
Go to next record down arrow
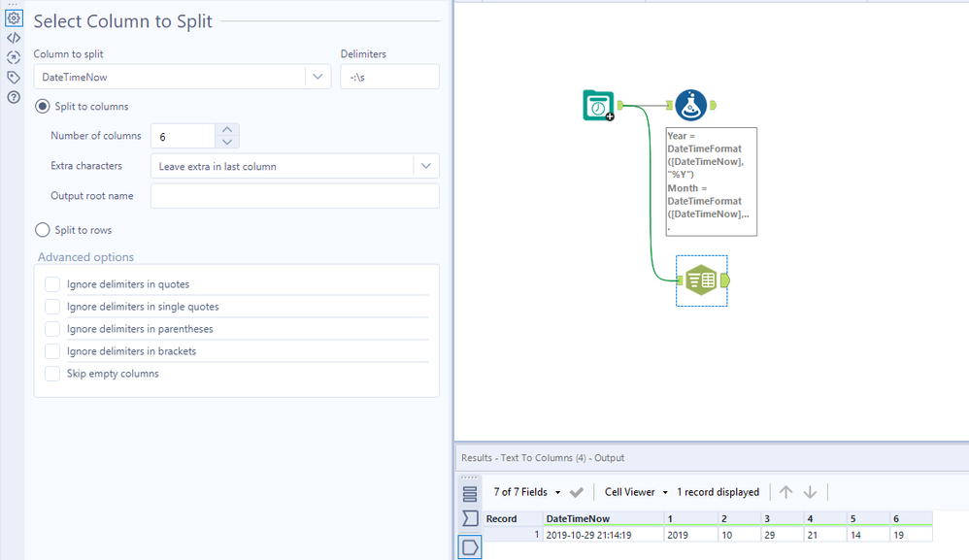coord(810,492)
